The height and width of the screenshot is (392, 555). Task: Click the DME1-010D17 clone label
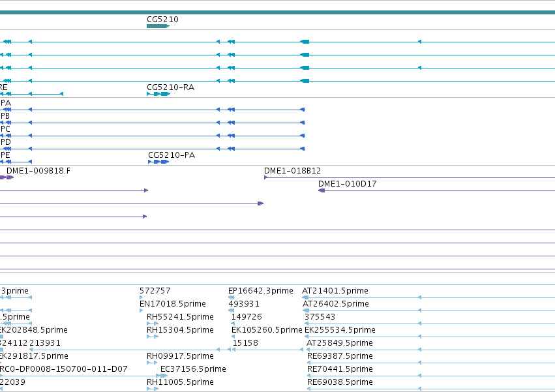pyautogui.click(x=347, y=184)
